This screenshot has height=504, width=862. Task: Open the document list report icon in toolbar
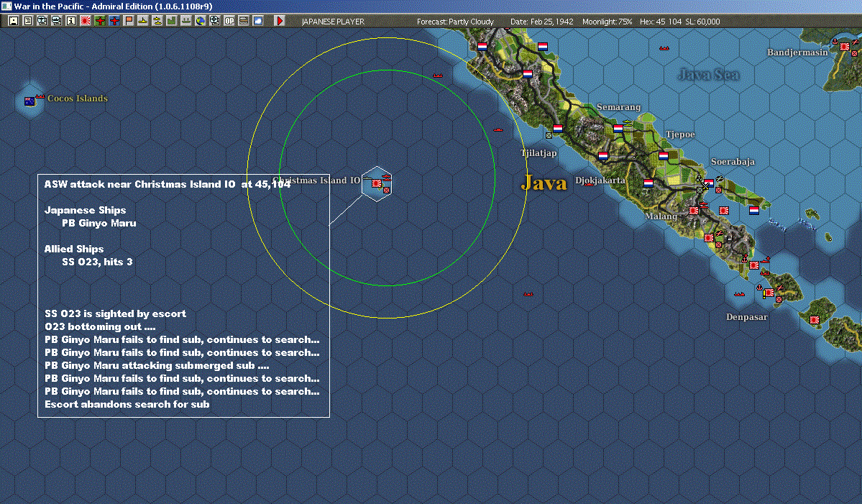[x=27, y=21]
